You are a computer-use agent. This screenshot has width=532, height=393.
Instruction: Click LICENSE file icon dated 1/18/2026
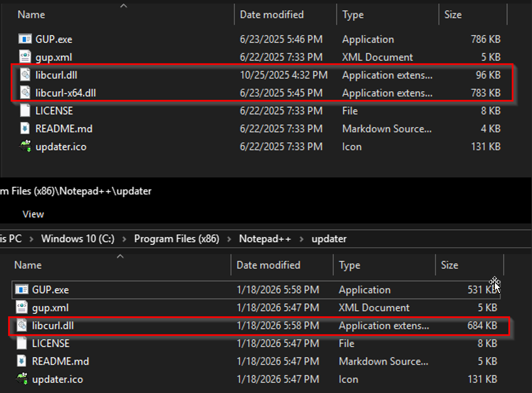(22, 343)
